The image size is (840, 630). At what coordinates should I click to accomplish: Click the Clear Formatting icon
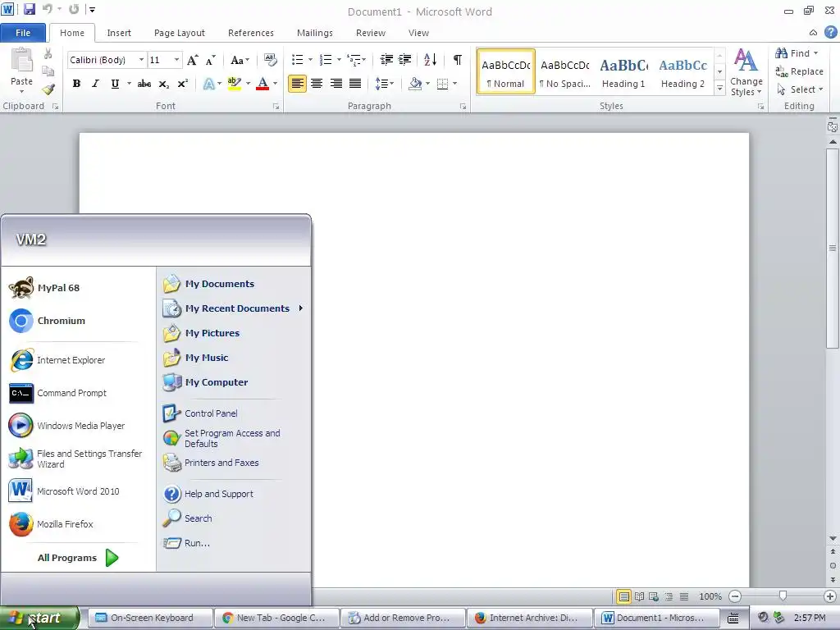point(271,59)
